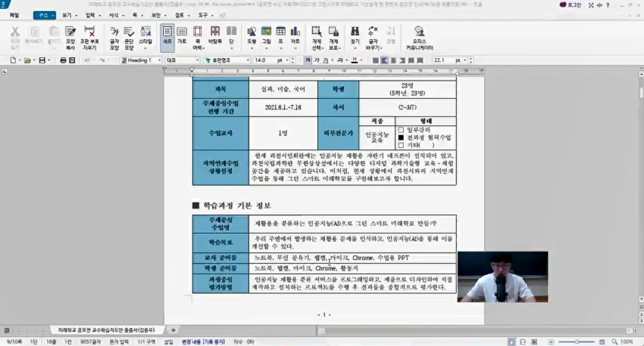Viewport: 644px width, 346px height.
Task: Open the 14.0 pt font size dropdown
Action: pos(287,60)
